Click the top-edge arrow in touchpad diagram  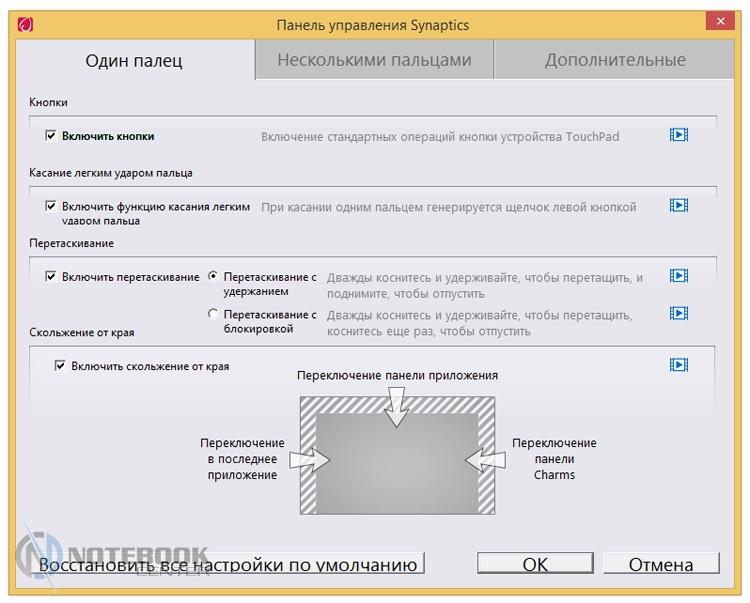pos(397,407)
